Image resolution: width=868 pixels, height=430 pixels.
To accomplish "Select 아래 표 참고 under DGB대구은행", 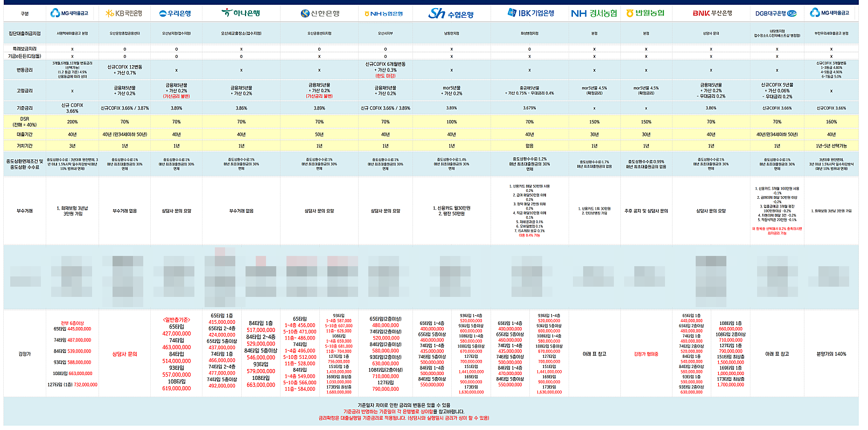I will (777, 354).
